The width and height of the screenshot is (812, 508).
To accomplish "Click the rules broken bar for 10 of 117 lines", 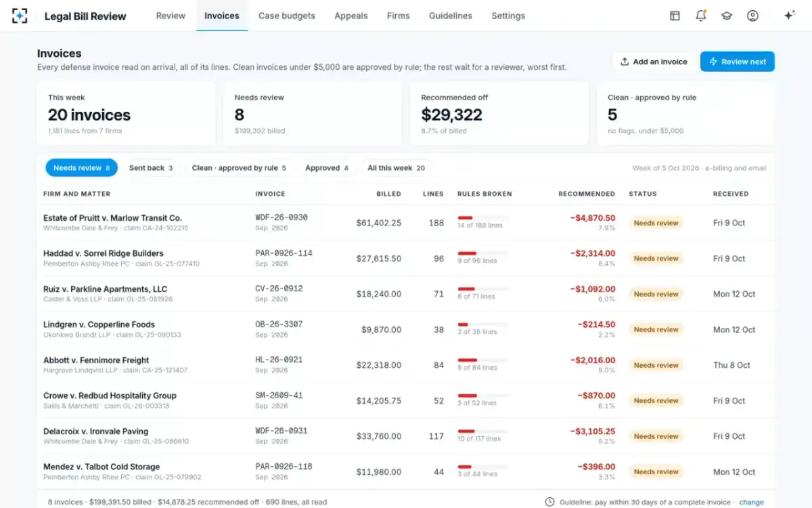I will [x=483, y=431].
